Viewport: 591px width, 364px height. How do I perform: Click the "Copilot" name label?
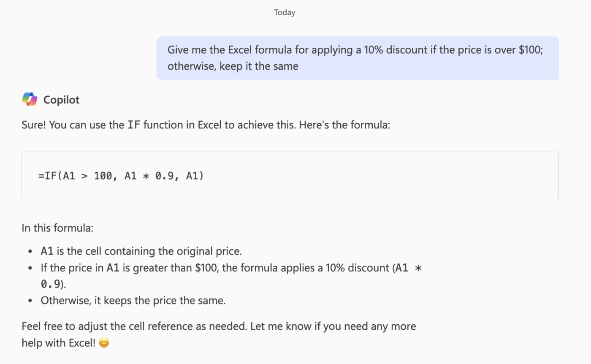[x=61, y=100]
